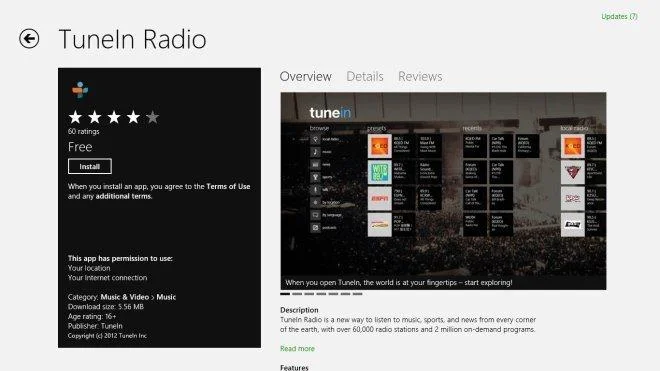Image resolution: width=660 pixels, height=371 pixels.
Task: Open the Music subcategory link
Action: (x=166, y=297)
